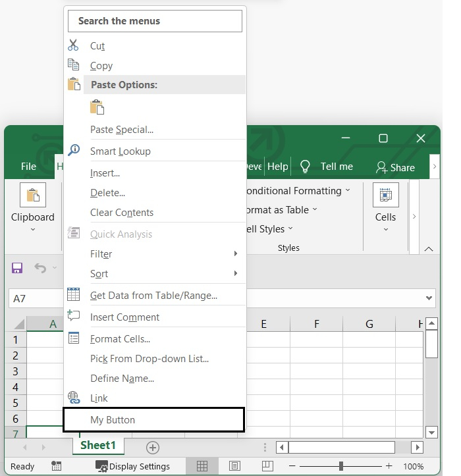Click the Tell me lightbulb icon
461x476 pixels.
coord(305,167)
